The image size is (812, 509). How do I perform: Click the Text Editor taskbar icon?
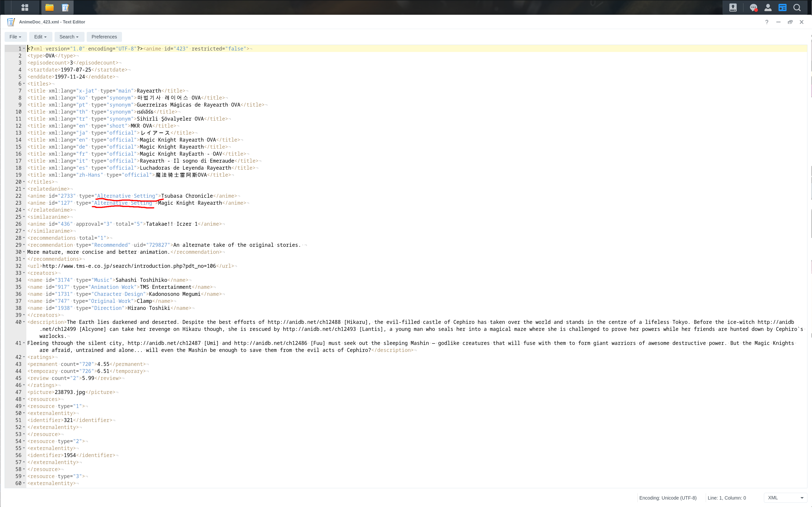(x=66, y=7)
